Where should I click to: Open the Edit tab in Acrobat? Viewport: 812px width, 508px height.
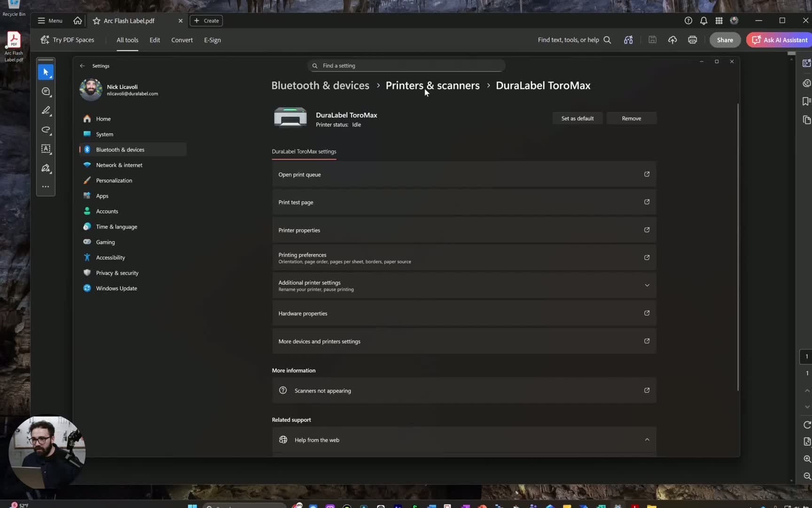pos(155,40)
